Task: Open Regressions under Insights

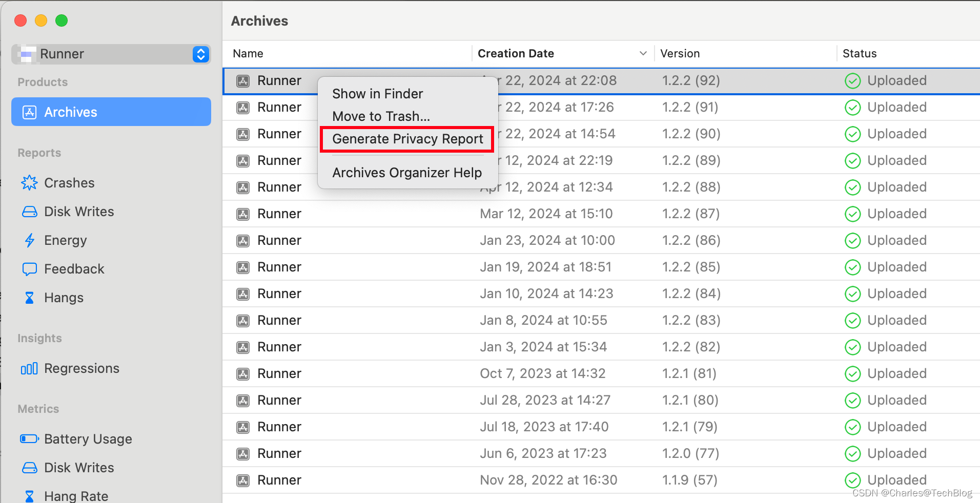Action: point(81,368)
